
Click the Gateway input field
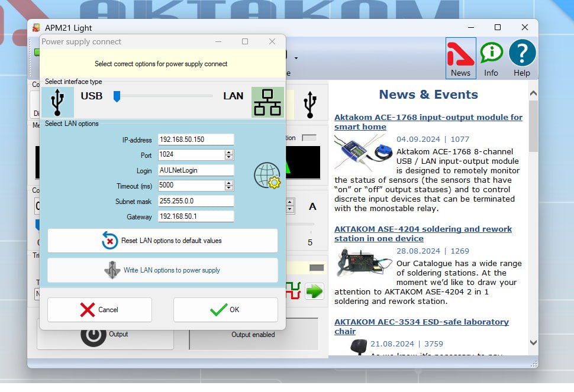tap(196, 216)
